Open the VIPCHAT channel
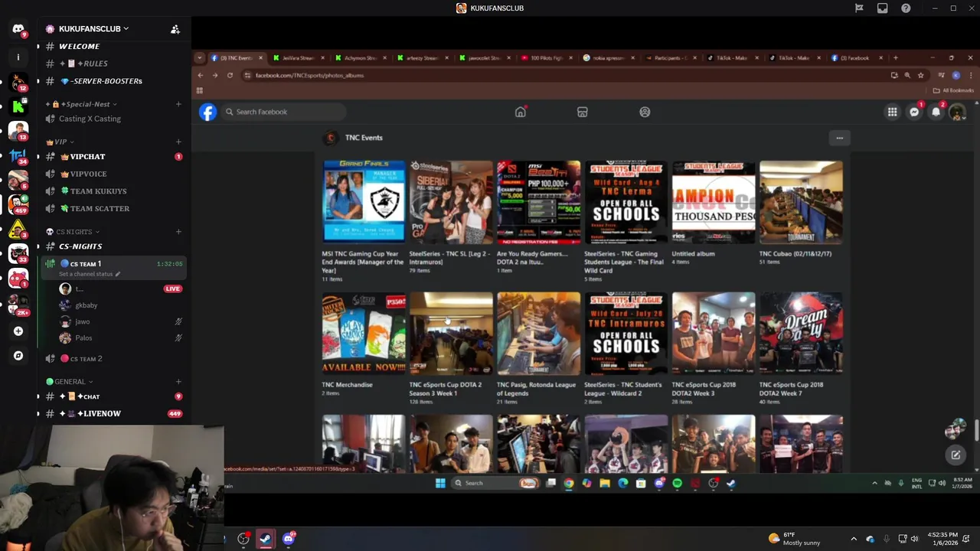Image resolution: width=980 pixels, height=551 pixels. pos(113,157)
